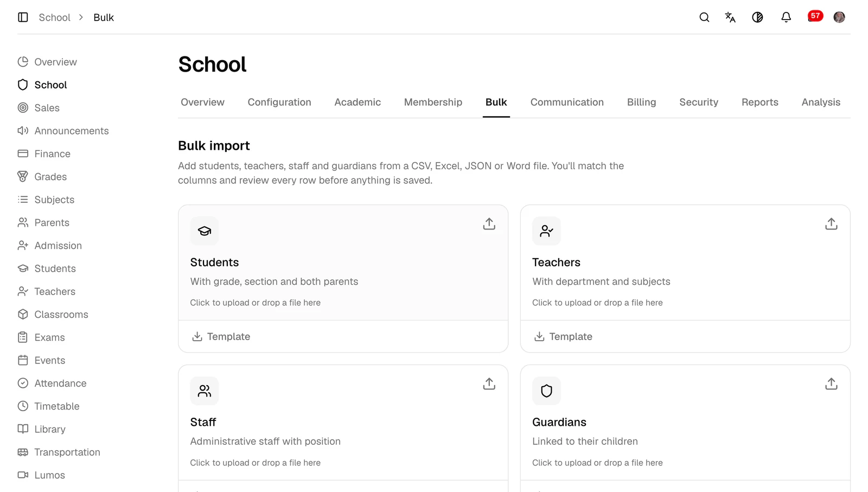Click Staff card upload drop area text

[x=255, y=463]
